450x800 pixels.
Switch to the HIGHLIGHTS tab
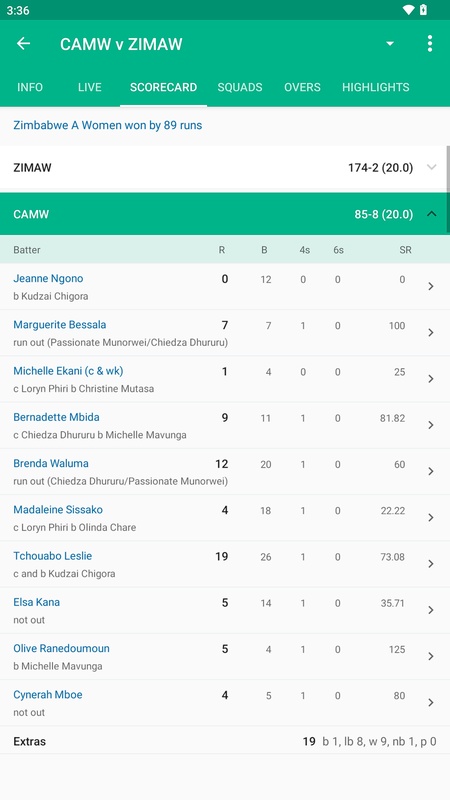point(376,87)
